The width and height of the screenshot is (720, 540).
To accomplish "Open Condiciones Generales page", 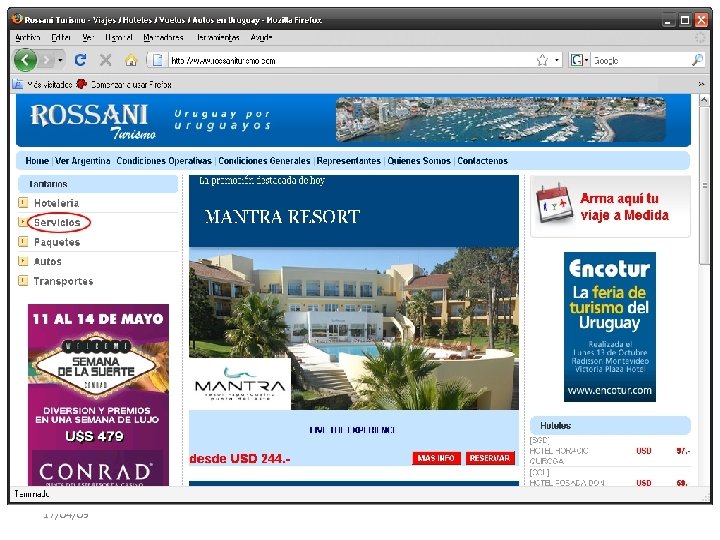I will click(x=264, y=161).
